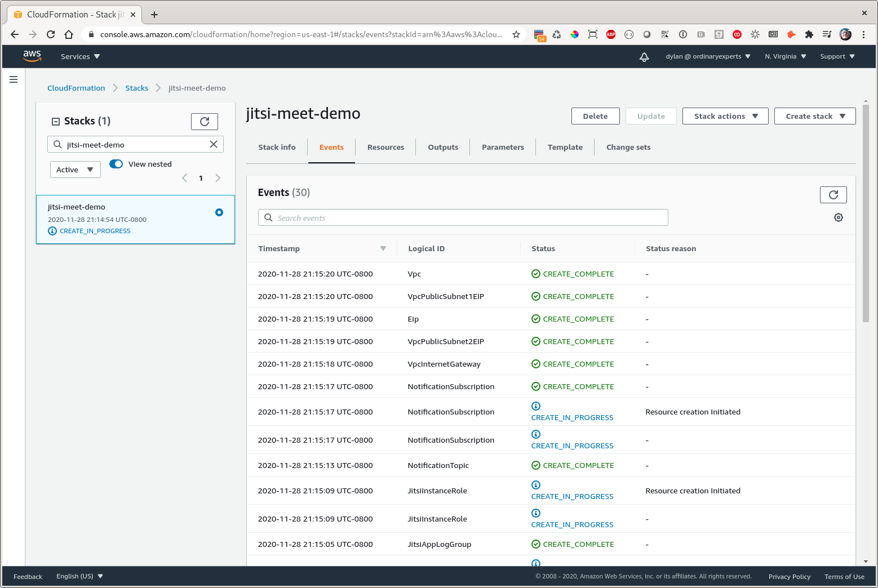Open the Active filter dropdown
The image size is (878, 588).
tap(75, 170)
